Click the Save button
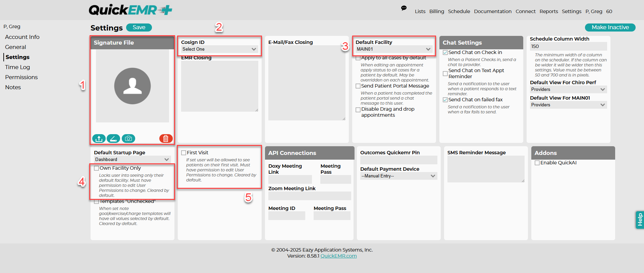Viewport: 644px width, 273px height. (x=139, y=28)
